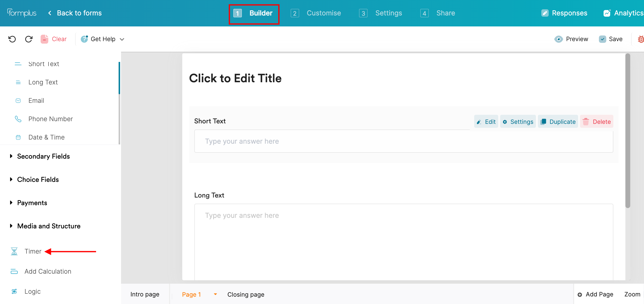Go to the Intro page tab

[145, 294]
